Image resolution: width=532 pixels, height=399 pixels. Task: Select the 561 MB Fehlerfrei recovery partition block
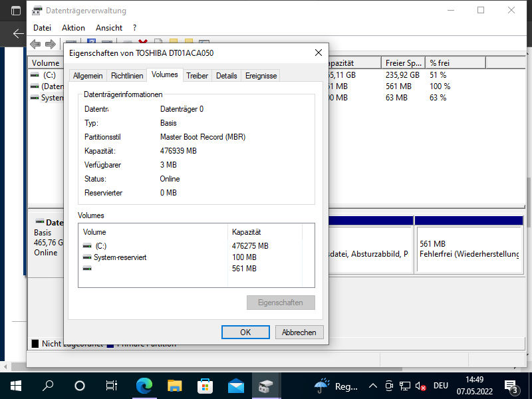pos(469,244)
